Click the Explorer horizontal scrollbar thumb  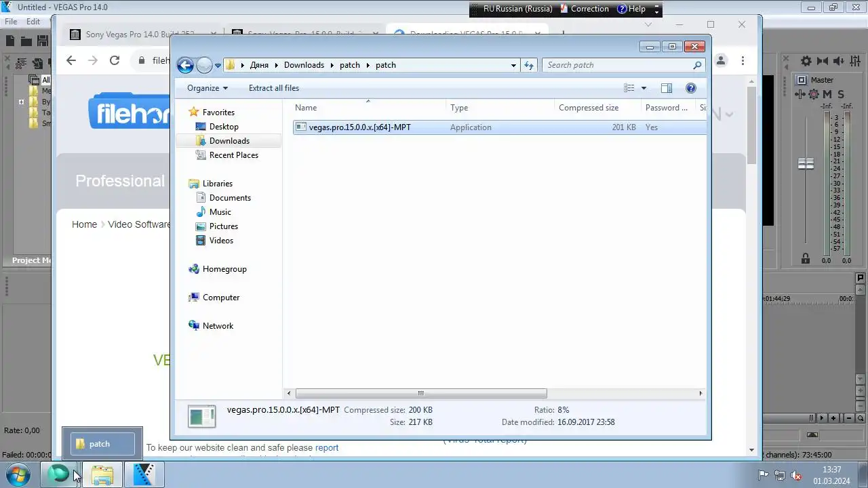tap(420, 393)
